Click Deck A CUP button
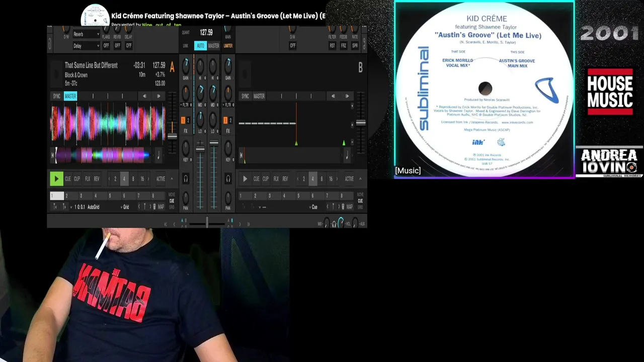 (x=77, y=179)
